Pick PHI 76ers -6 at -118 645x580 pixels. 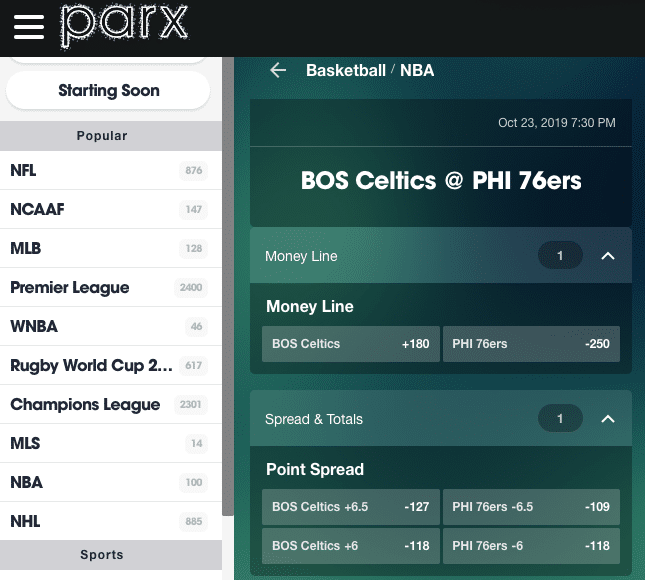pyautogui.click(x=531, y=546)
